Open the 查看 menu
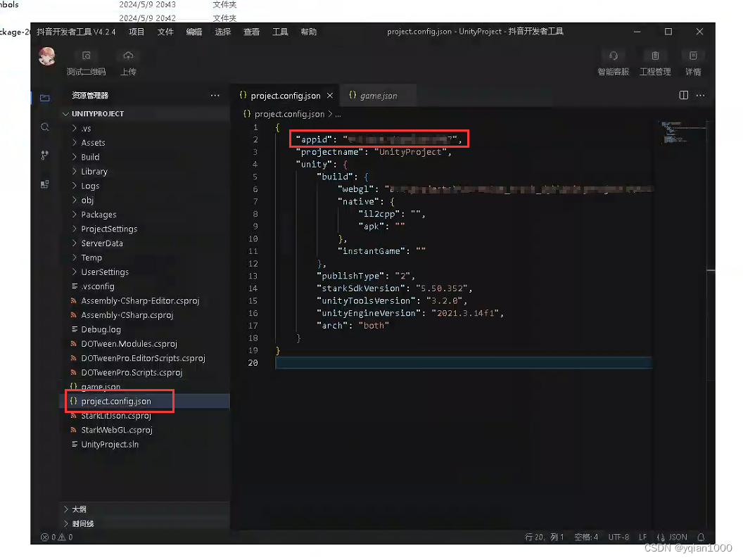Screen dimensions: 743x560 pyautogui.click(x=252, y=32)
